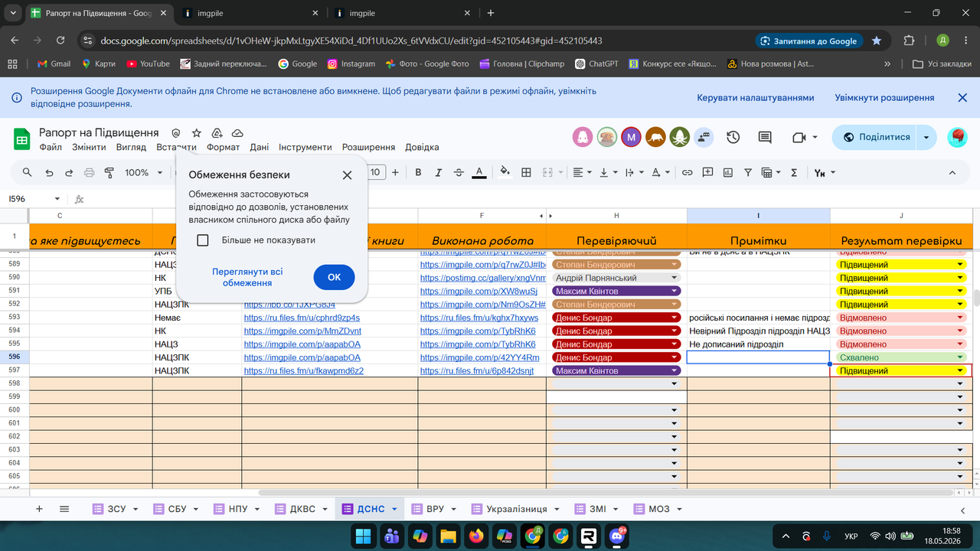Open zoom level 100% dropdown

coord(142,173)
